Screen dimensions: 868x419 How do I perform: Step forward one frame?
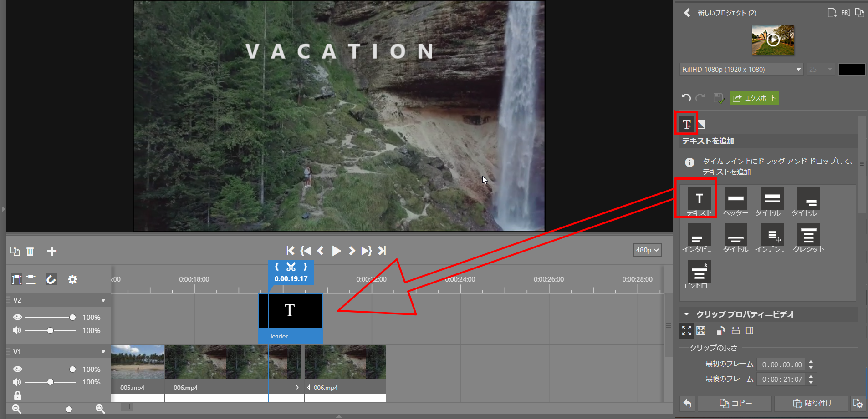352,251
